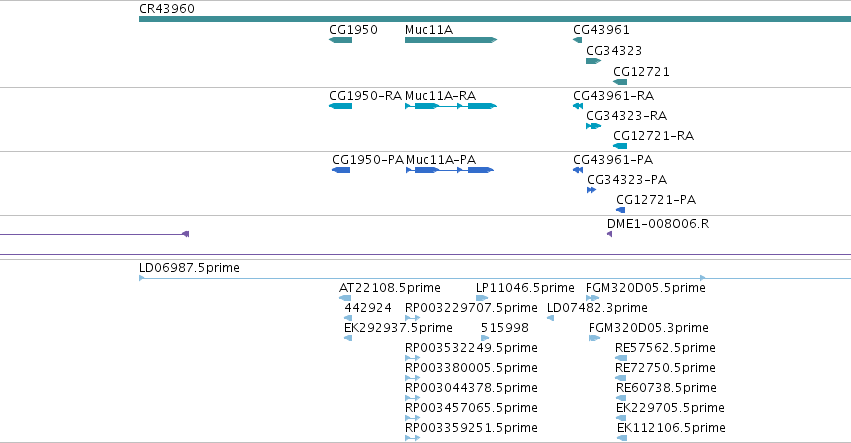Click the Muc11A-RA transcript glyph
851x443 pixels.
(x=451, y=106)
